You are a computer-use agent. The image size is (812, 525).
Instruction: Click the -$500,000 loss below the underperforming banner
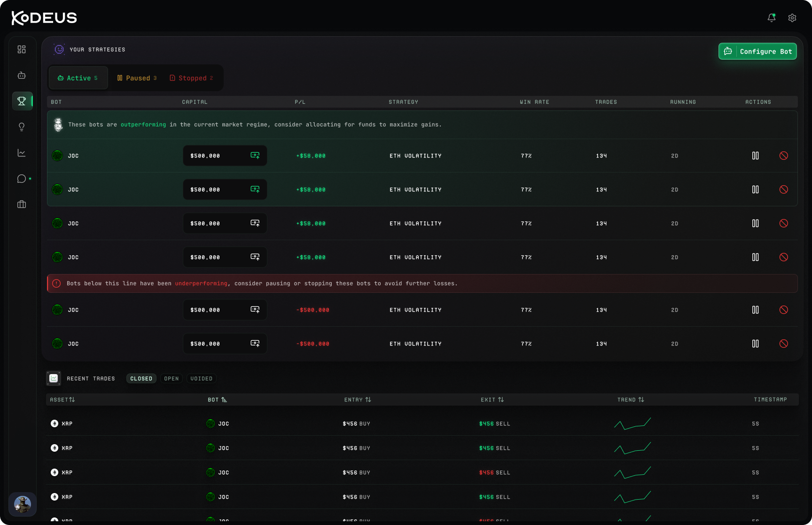point(312,310)
